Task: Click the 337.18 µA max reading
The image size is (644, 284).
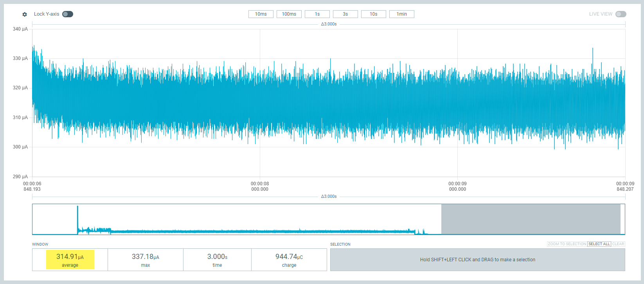Action: click(145, 260)
